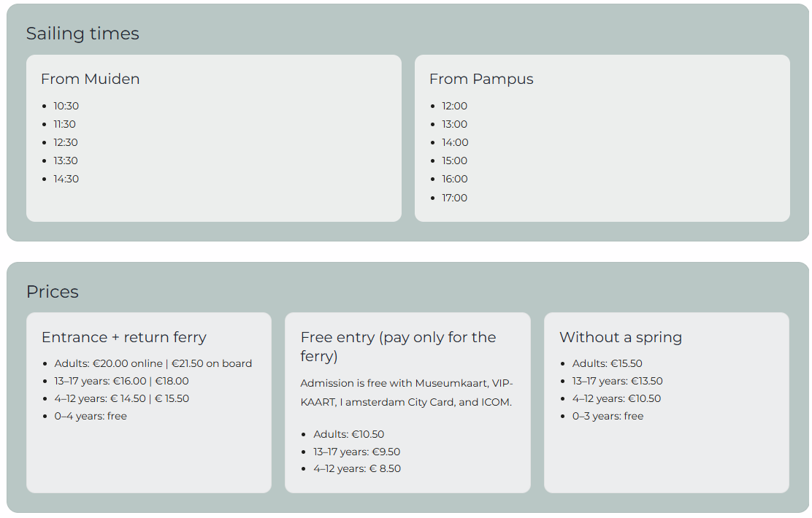The image size is (812, 518).
Task: Click the Sailing times heading
Action: point(83,34)
